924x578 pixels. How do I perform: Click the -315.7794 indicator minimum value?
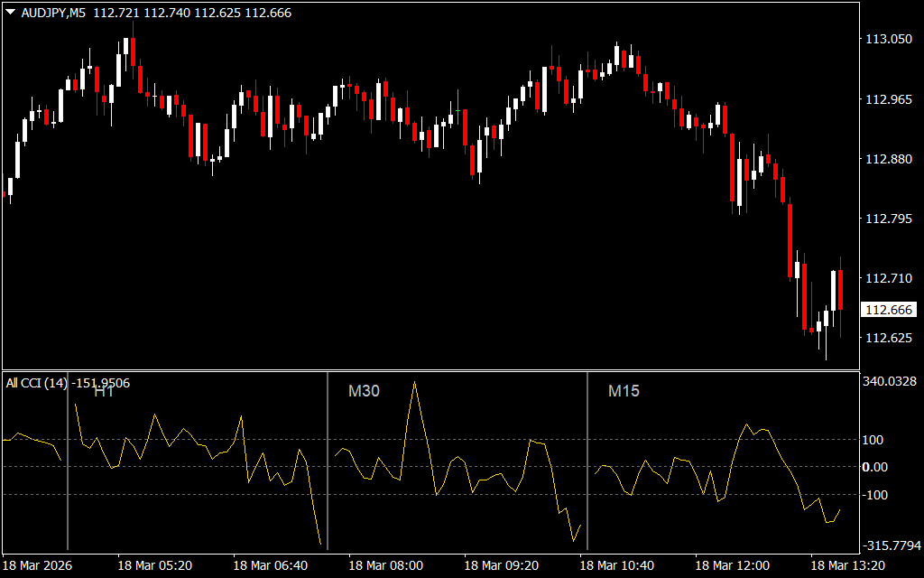click(890, 545)
